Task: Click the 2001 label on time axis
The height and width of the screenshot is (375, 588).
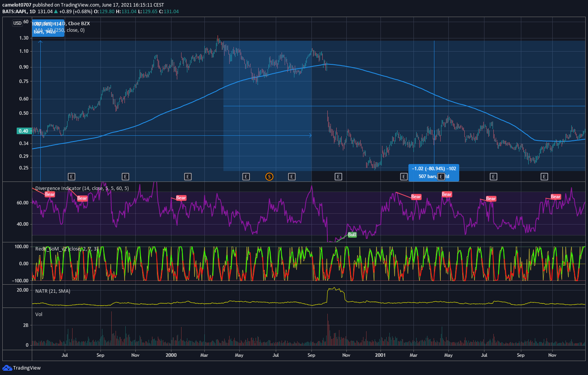Action: [380, 355]
